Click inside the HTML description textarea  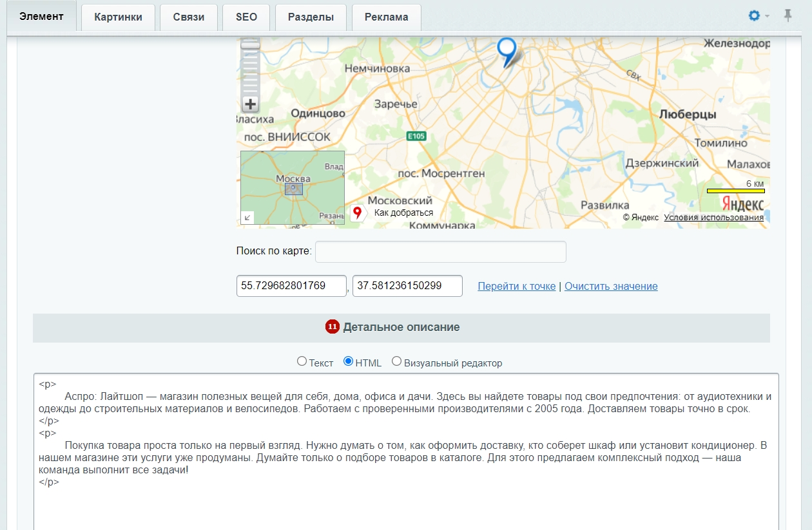coord(406,451)
